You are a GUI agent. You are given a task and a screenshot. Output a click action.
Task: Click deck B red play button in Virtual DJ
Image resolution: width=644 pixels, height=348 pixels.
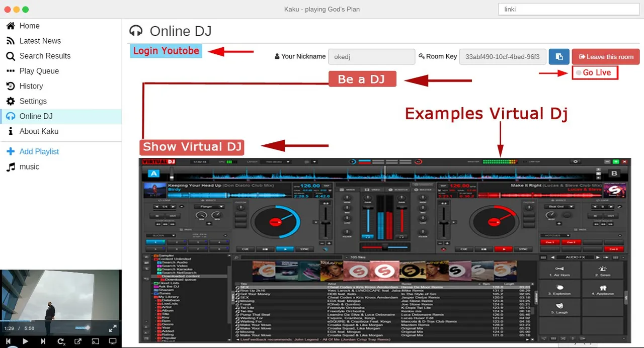click(x=503, y=249)
